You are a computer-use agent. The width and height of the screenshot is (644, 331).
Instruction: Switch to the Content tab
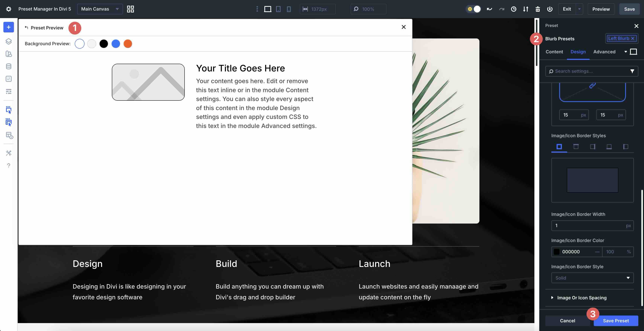click(554, 52)
